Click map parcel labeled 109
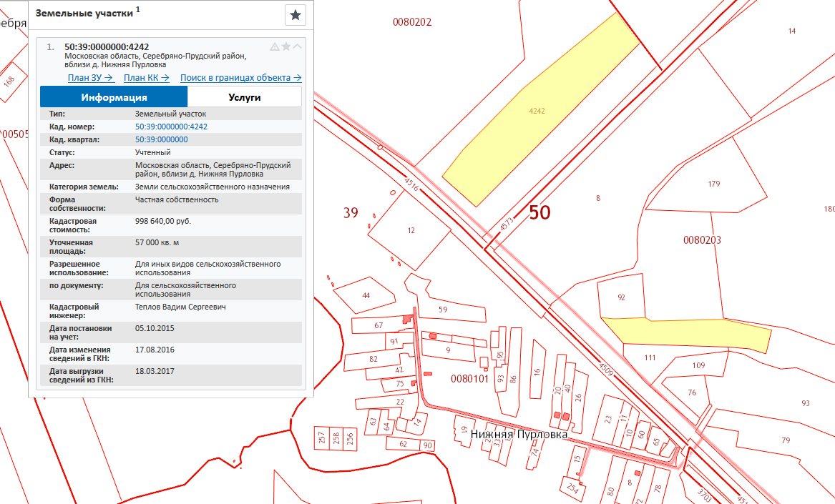This screenshot has width=835, height=504. pyautogui.click(x=698, y=365)
